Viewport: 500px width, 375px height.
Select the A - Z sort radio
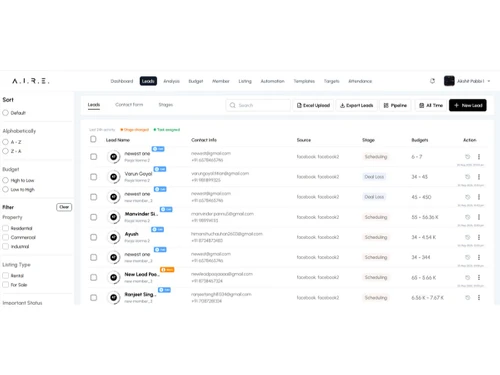point(5,142)
